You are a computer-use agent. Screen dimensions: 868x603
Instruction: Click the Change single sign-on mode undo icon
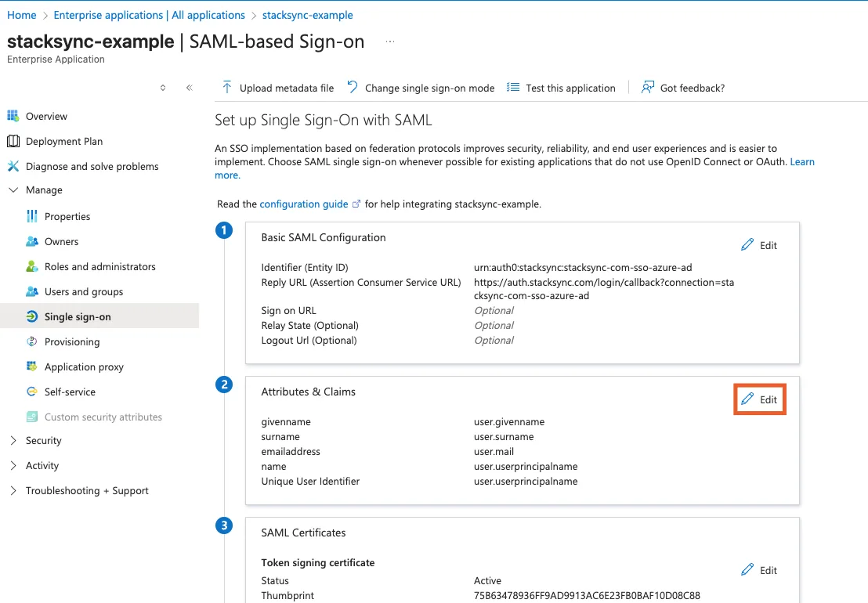(352, 87)
